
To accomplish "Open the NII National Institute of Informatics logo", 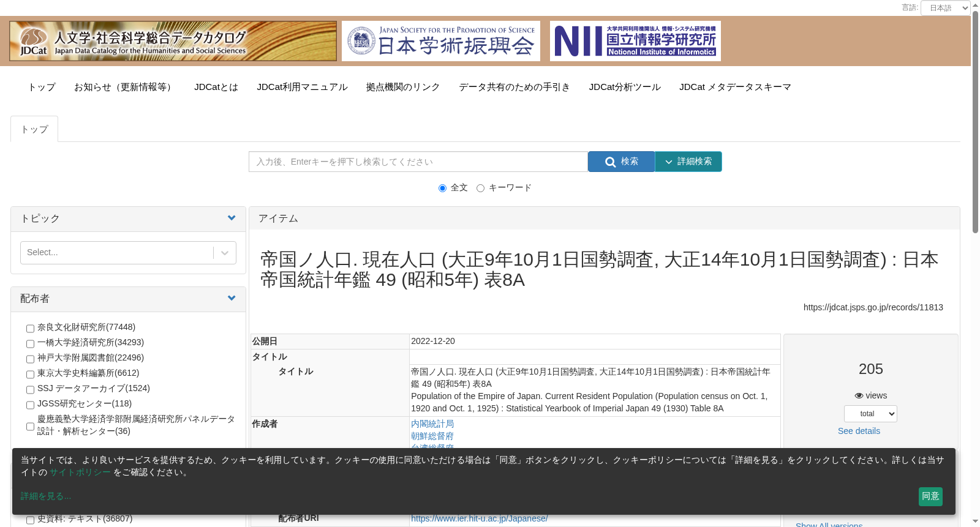I will [x=635, y=41].
